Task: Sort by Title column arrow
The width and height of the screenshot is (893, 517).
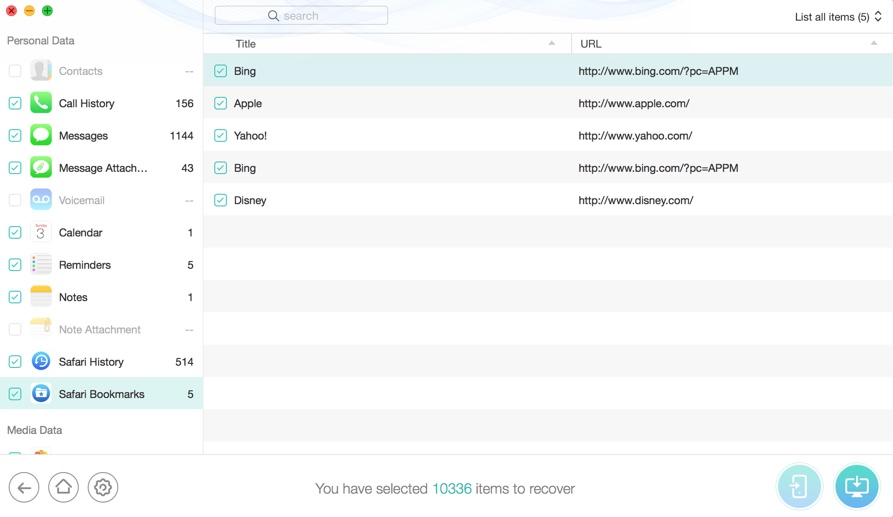Action: click(551, 43)
